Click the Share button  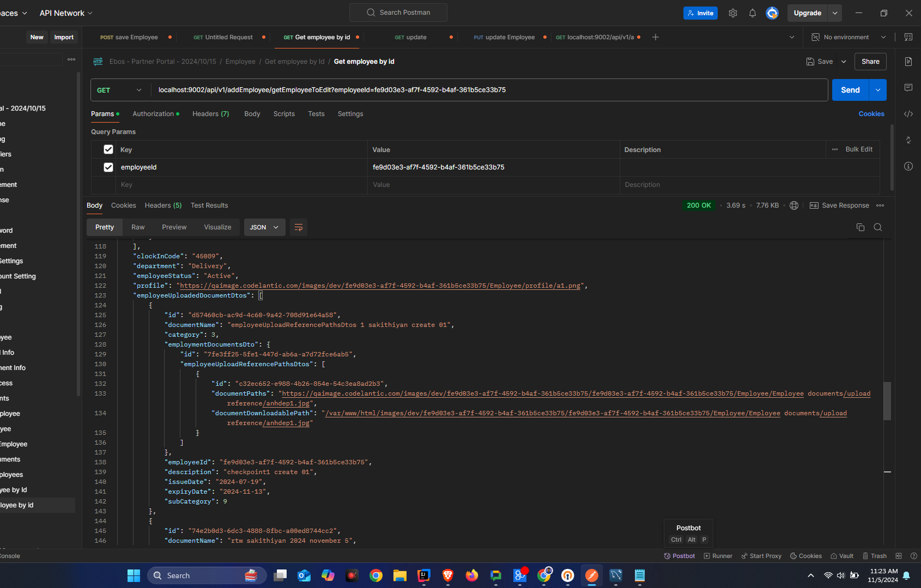870,62
